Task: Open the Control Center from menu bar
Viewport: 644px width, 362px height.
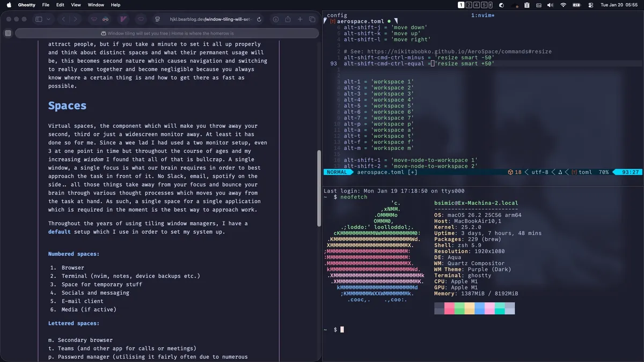Action: [590, 5]
